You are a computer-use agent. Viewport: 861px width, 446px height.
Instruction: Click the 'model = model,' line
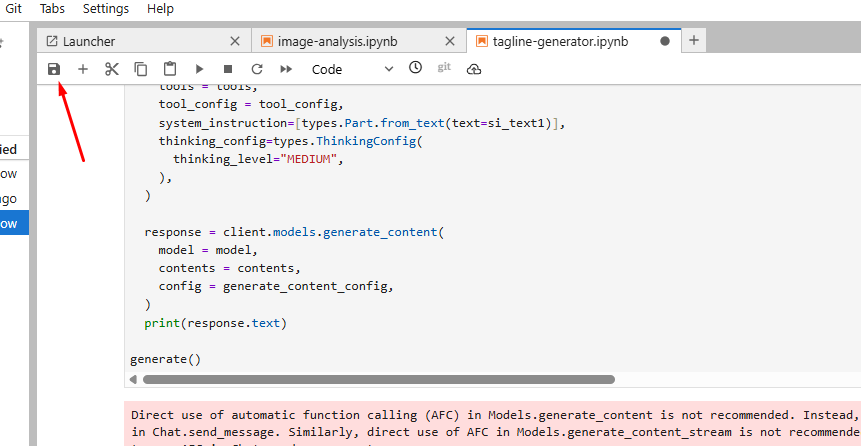(208, 250)
